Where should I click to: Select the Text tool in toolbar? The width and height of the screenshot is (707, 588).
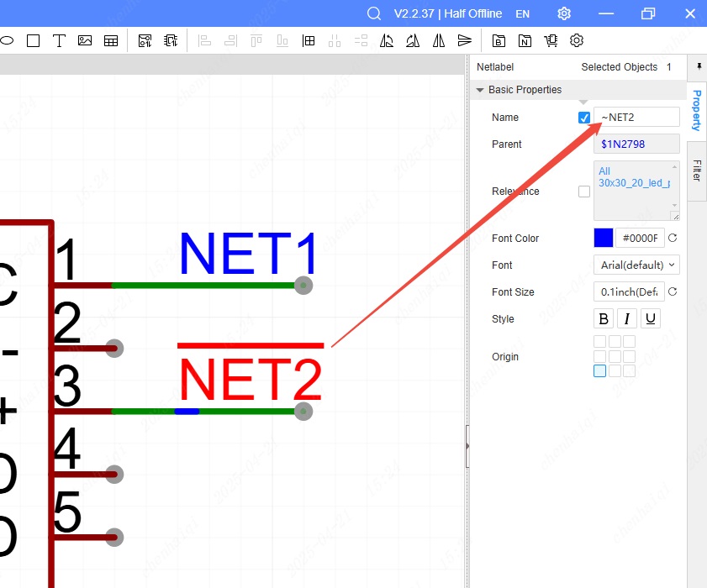click(x=59, y=40)
